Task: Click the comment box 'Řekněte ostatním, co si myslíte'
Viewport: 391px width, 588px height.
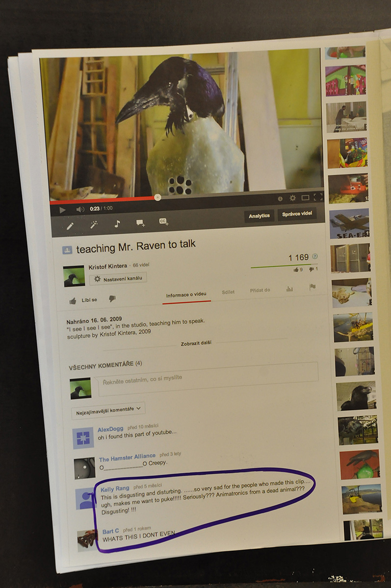Action: tap(208, 378)
